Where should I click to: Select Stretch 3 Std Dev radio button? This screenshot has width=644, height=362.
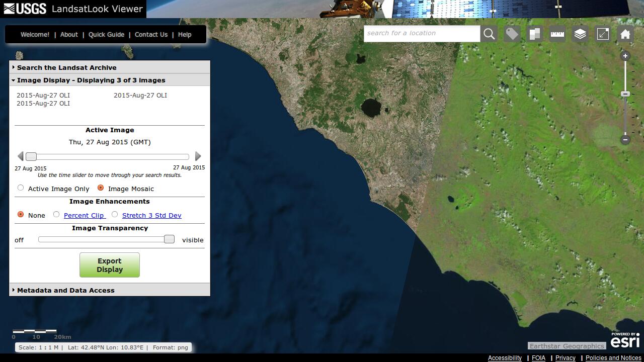click(115, 215)
